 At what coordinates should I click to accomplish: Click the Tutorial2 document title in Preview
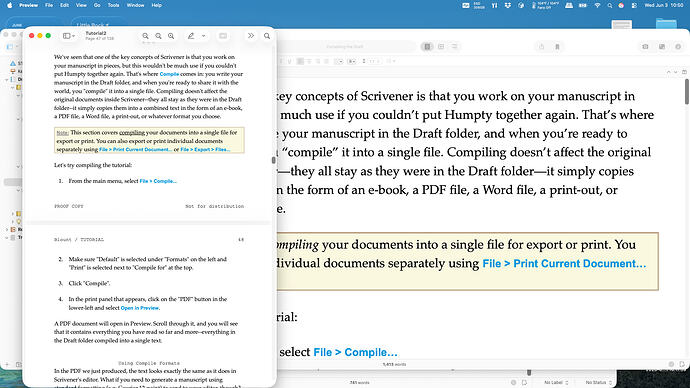click(95, 33)
